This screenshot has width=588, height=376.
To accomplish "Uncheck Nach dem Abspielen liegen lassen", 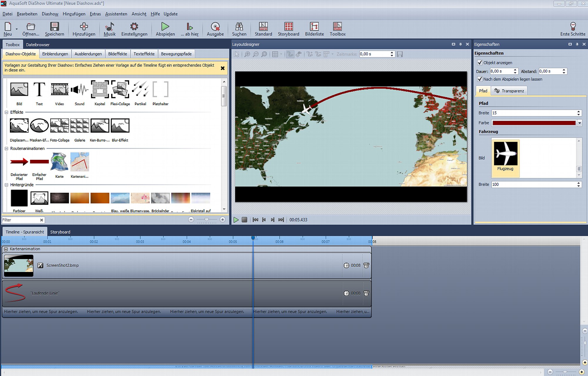I will click(480, 79).
